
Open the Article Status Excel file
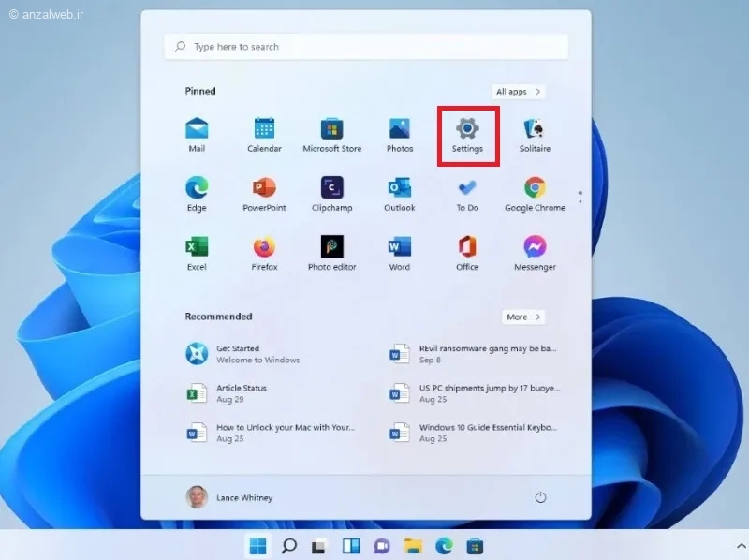227,393
